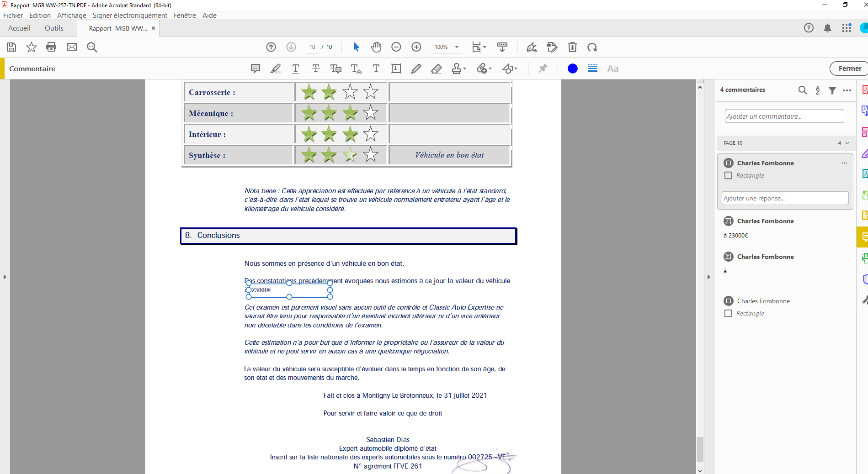
Task: Sort comments with the A-Z icon
Action: point(818,90)
